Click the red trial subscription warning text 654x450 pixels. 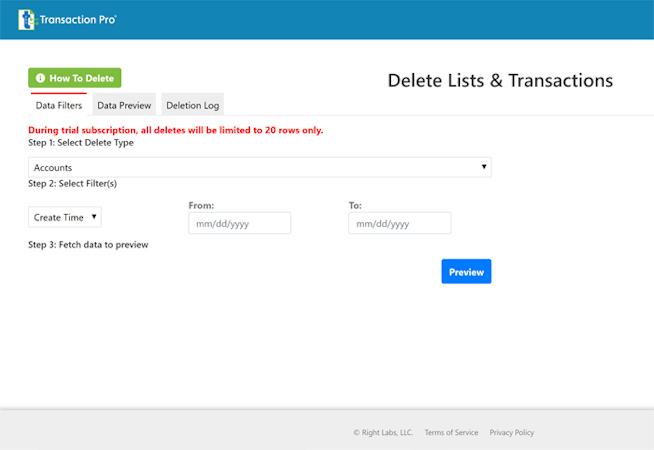tap(175, 130)
